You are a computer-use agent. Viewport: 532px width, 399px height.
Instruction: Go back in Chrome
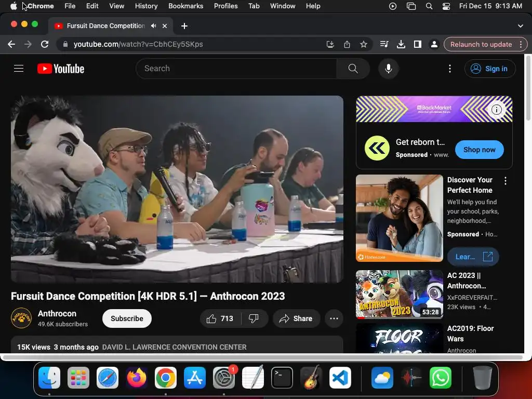pyautogui.click(x=11, y=44)
